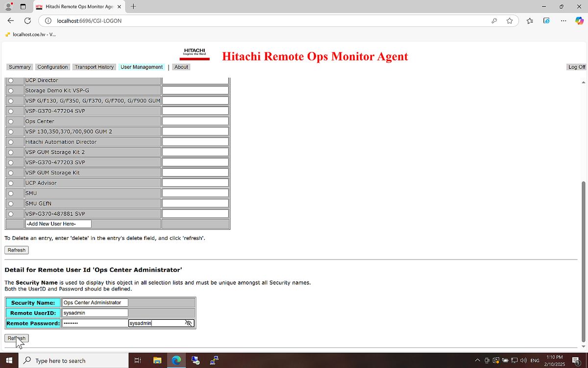Open the Configuration tab

[52, 67]
